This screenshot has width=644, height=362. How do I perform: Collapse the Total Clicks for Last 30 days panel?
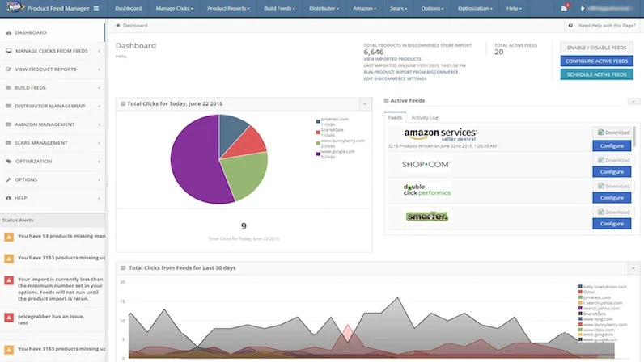coord(633,268)
